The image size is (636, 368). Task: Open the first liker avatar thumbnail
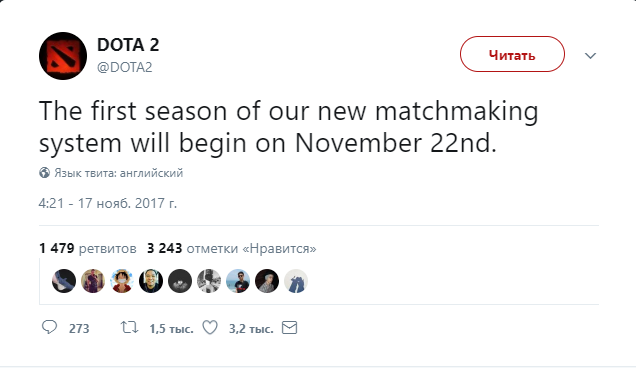(x=64, y=281)
